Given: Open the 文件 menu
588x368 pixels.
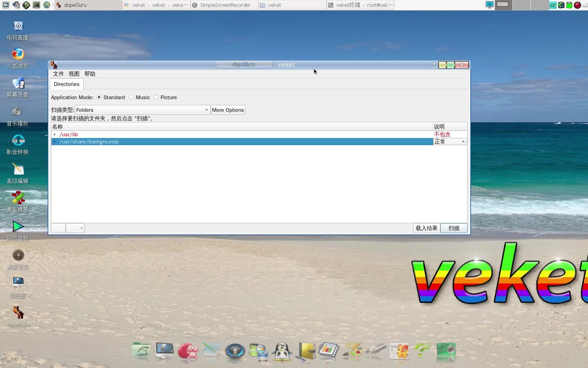Looking at the screenshot, I should (x=58, y=74).
